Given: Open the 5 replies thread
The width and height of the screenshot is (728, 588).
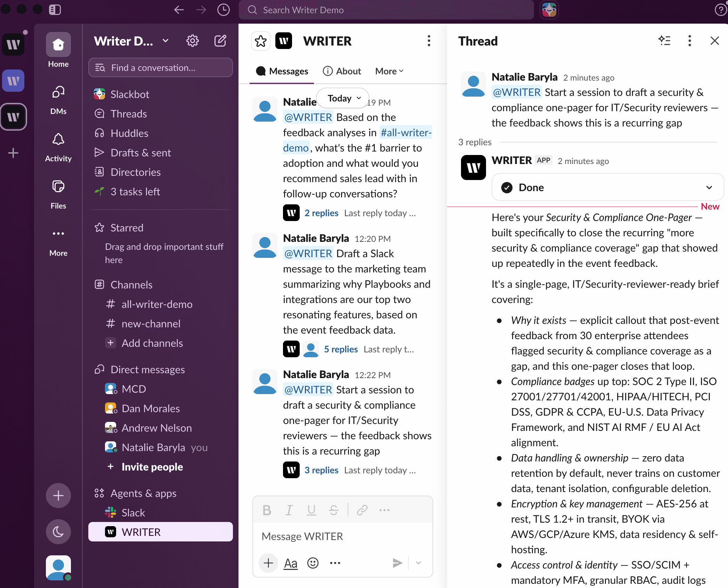Looking at the screenshot, I should (341, 349).
